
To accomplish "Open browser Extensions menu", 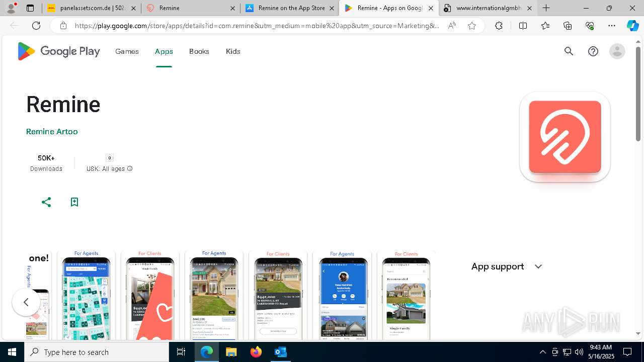I will (499, 26).
